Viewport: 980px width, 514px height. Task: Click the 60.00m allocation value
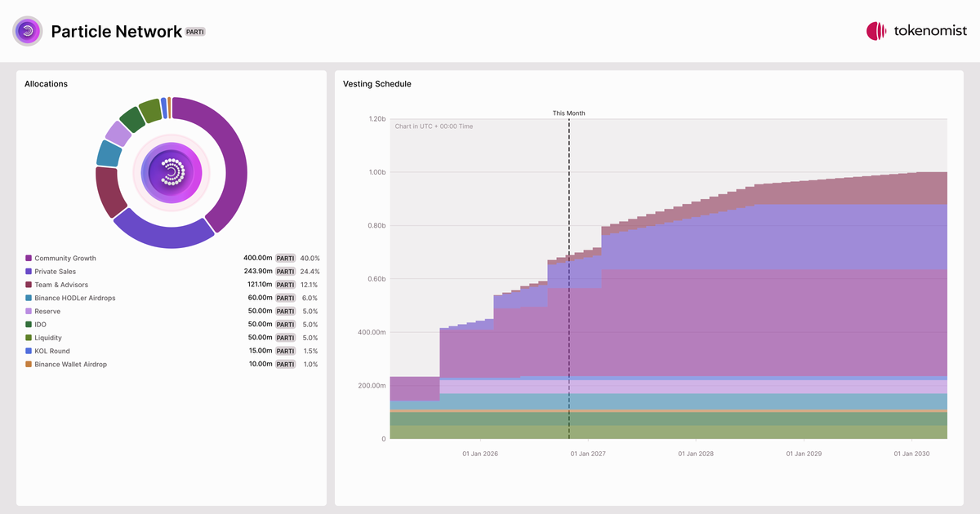pyautogui.click(x=259, y=298)
